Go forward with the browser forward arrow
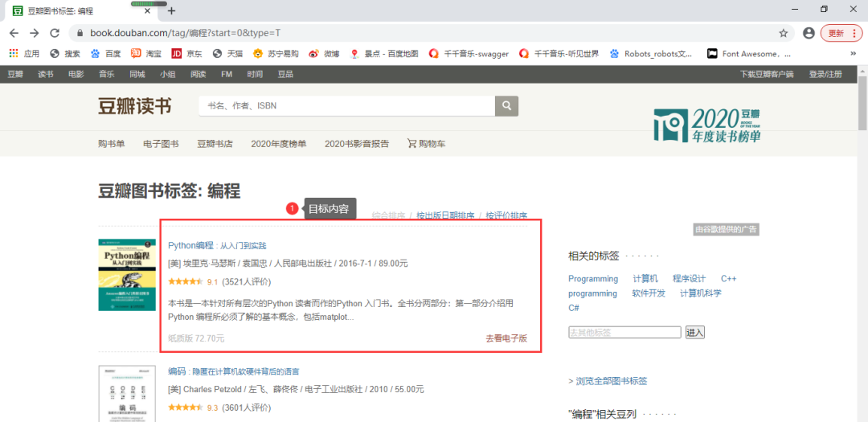 (x=35, y=33)
